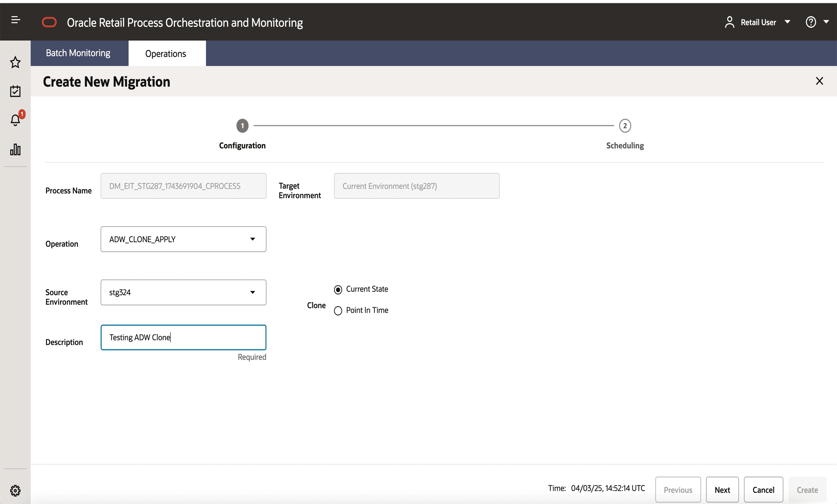Click the Create New Migration heading
The width and height of the screenshot is (837, 504).
click(107, 82)
